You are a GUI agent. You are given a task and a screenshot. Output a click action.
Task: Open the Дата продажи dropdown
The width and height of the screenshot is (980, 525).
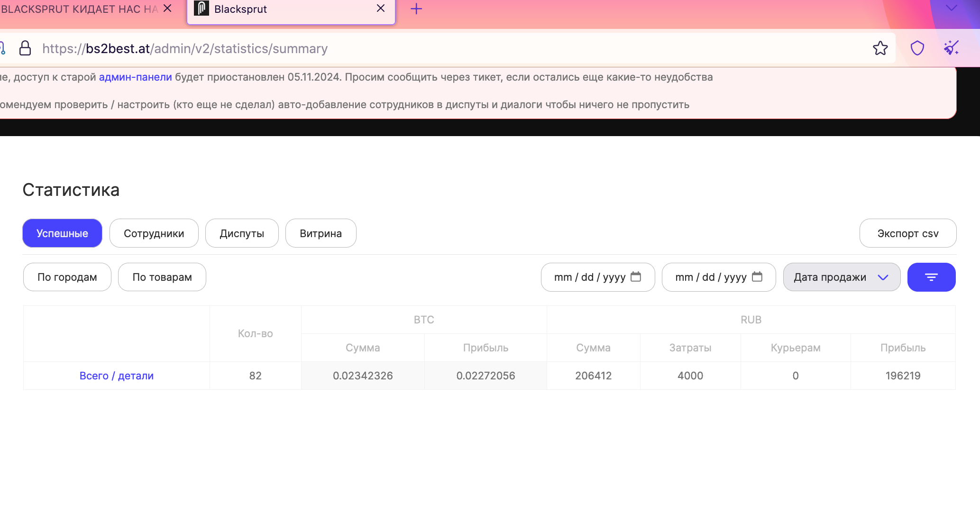coord(842,277)
